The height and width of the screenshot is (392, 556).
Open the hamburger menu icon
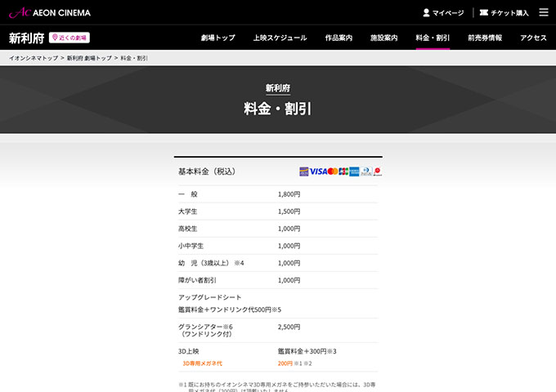(544, 12)
